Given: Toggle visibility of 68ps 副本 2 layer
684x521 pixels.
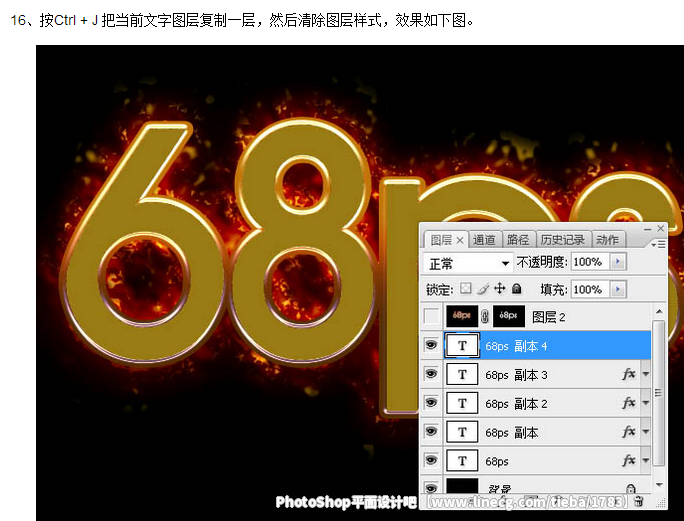Looking at the screenshot, I should (x=431, y=403).
